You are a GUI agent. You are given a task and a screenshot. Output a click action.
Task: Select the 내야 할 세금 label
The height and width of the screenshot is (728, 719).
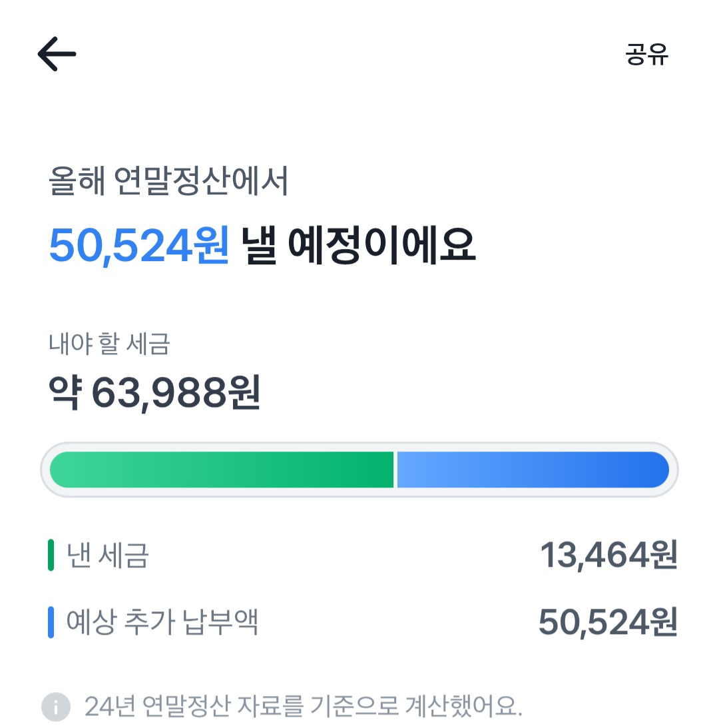[x=110, y=344]
